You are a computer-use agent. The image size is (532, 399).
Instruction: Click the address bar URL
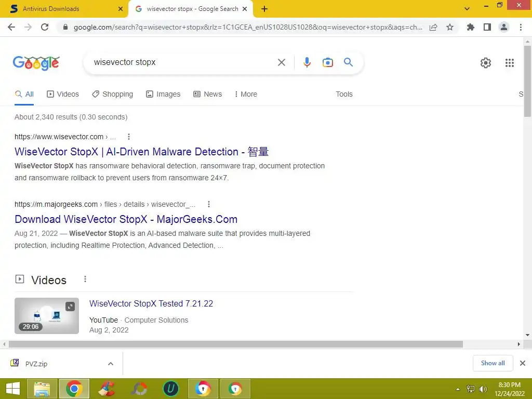click(248, 27)
